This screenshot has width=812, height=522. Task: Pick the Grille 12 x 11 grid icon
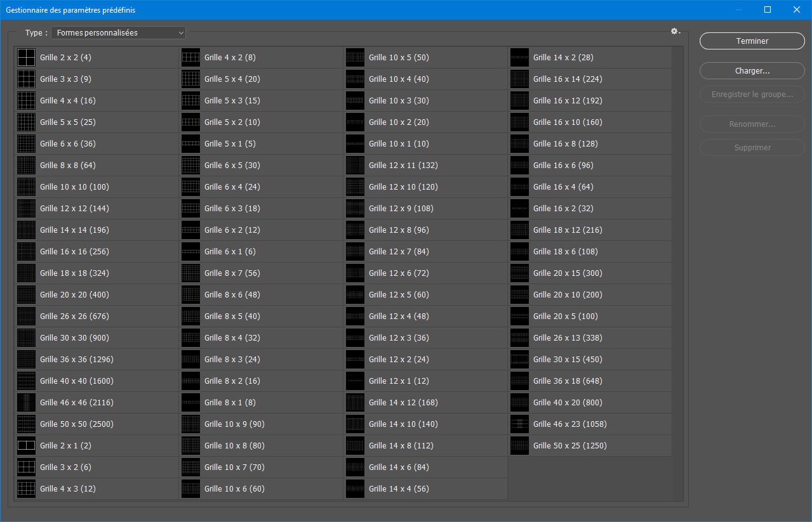coord(355,166)
